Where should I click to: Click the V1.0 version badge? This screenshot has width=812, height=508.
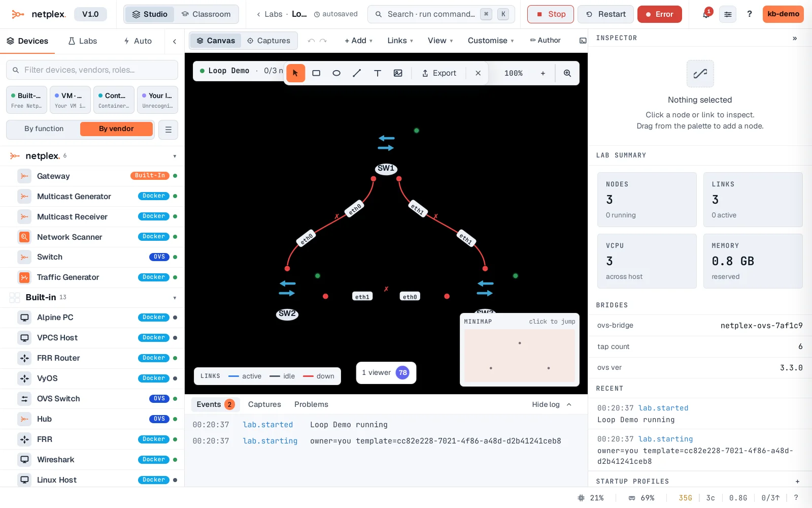tap(90, 14)
